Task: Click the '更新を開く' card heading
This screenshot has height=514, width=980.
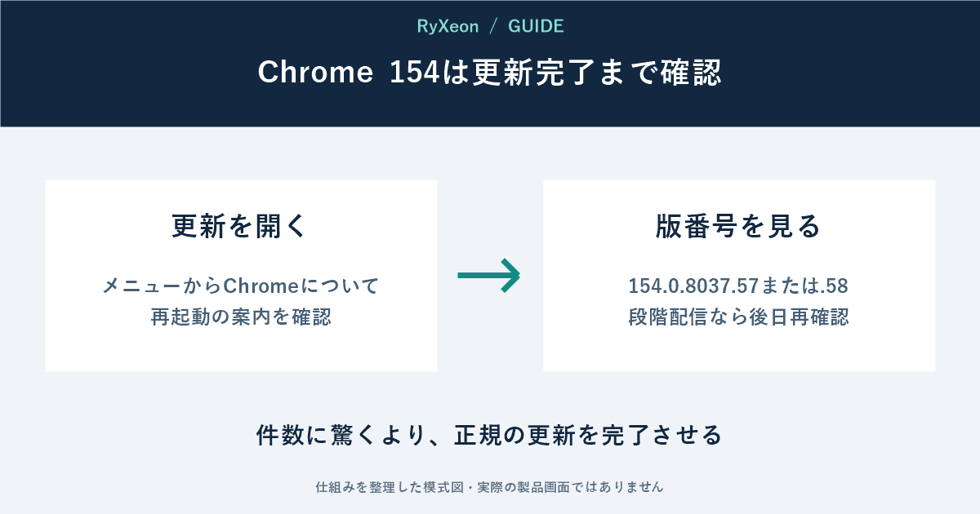Action: coord(241,226)
